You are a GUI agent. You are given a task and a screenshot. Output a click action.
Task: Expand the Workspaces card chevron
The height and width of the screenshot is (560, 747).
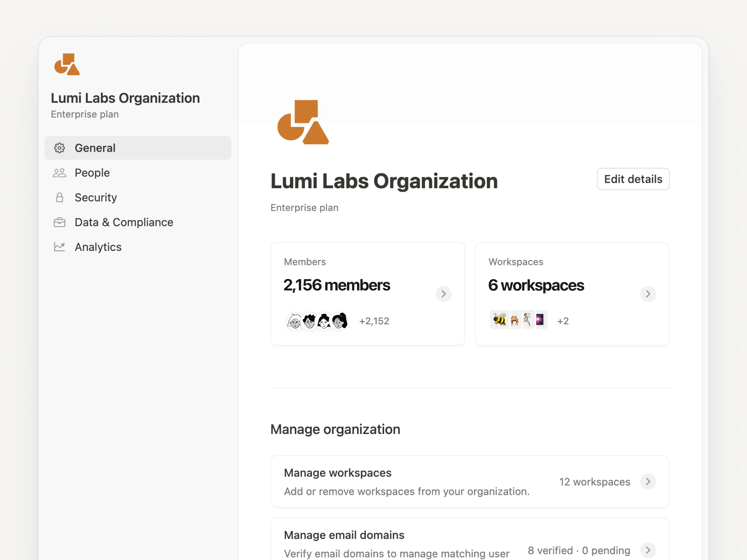pos(648,294)
